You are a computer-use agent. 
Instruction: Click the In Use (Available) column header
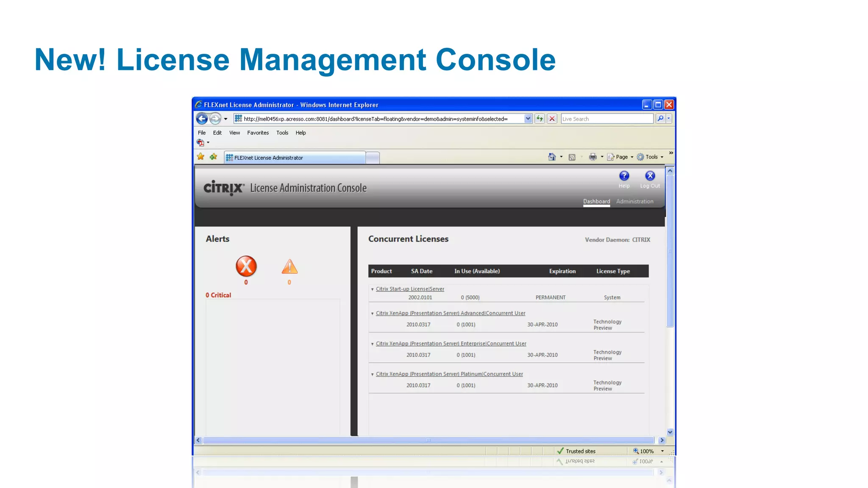tap(477, 271)
